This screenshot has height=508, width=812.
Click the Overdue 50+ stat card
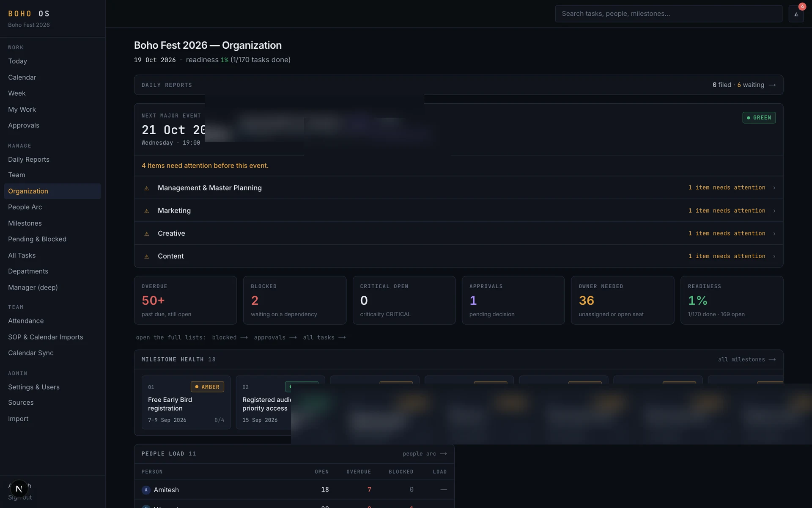185,300
